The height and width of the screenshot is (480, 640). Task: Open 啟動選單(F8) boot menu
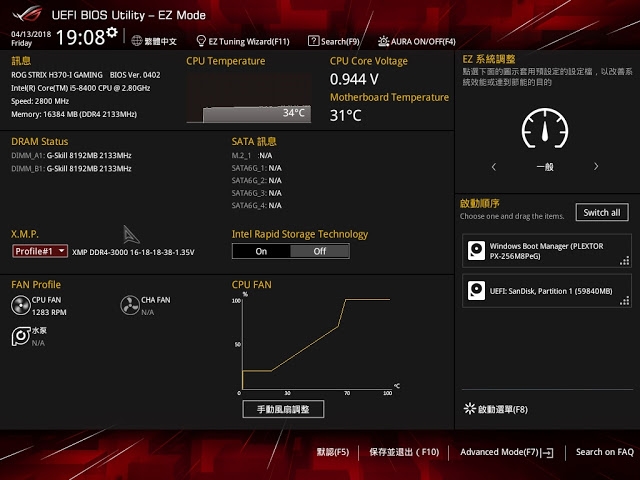tap(503, 409)
